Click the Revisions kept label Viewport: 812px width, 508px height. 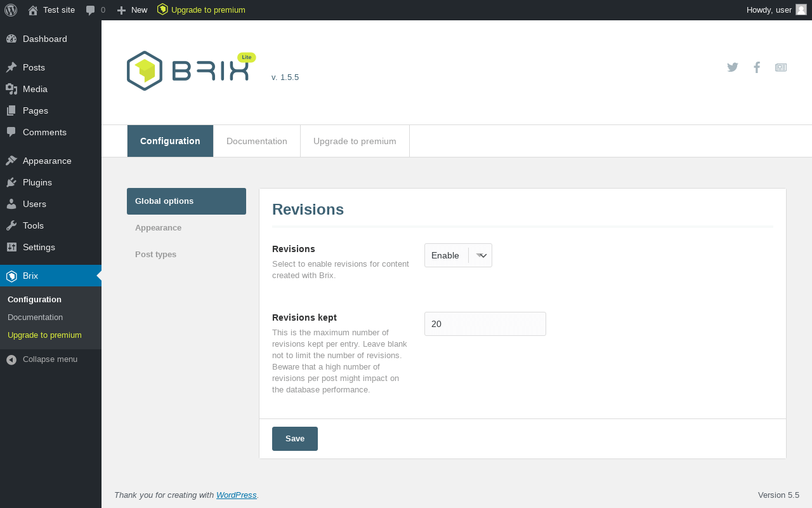click(304, 317)
